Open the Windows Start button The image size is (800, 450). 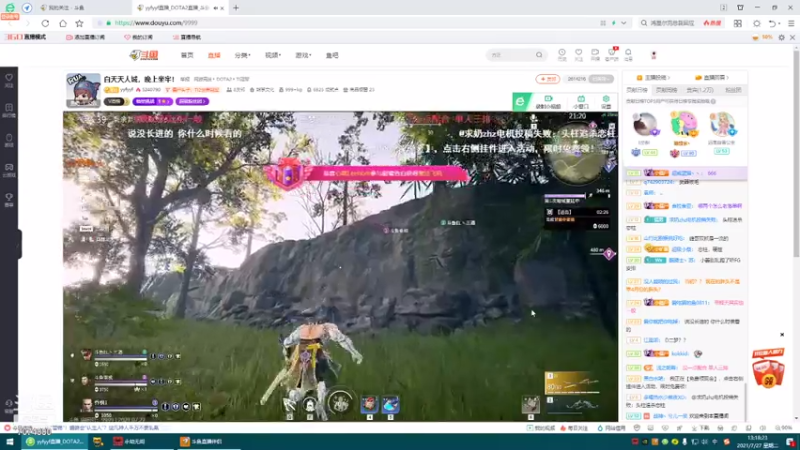click(10, 442)
